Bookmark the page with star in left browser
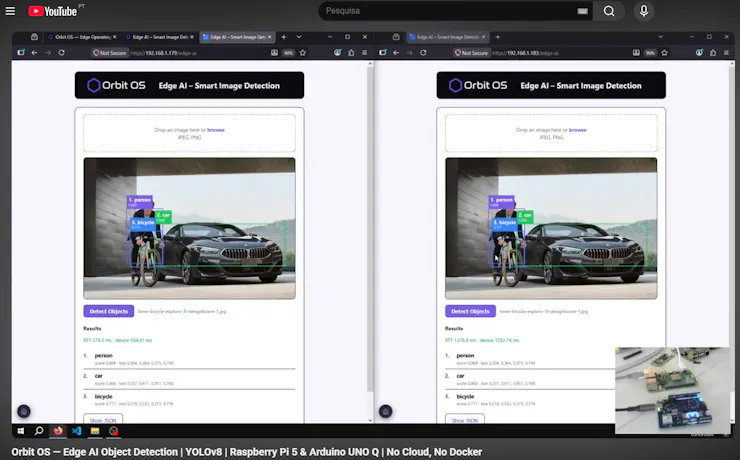The image size is (740, 460). [303, 53]
